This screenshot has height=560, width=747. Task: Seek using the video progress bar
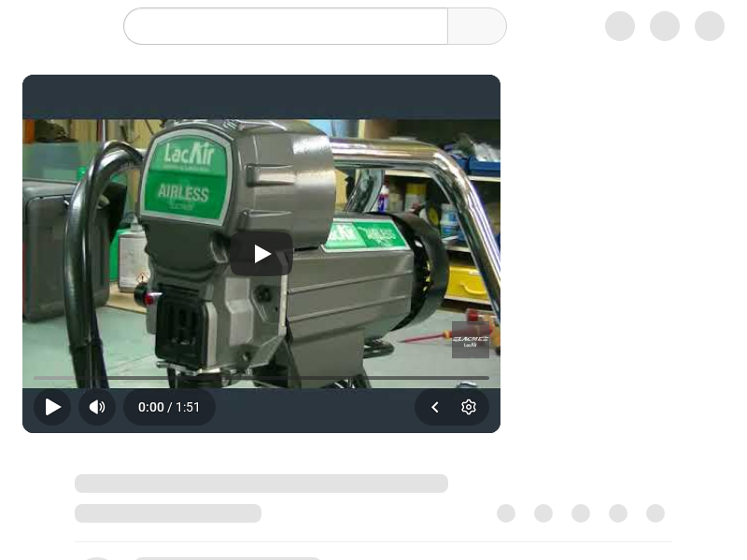(x=261, y=378)
